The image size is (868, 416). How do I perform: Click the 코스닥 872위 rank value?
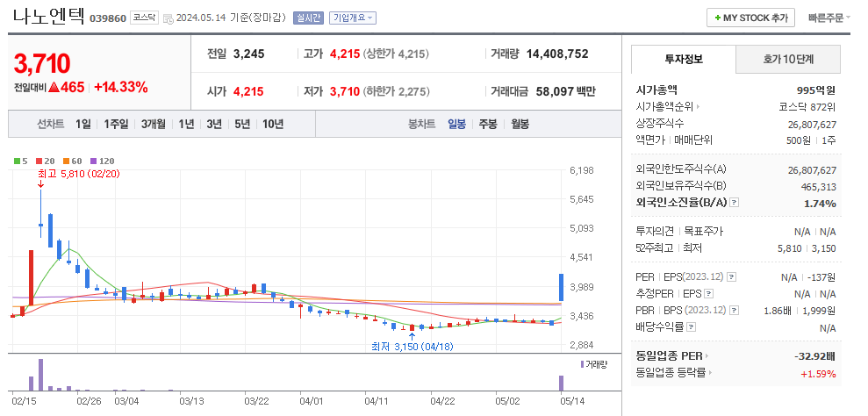(x=807, y=107)
